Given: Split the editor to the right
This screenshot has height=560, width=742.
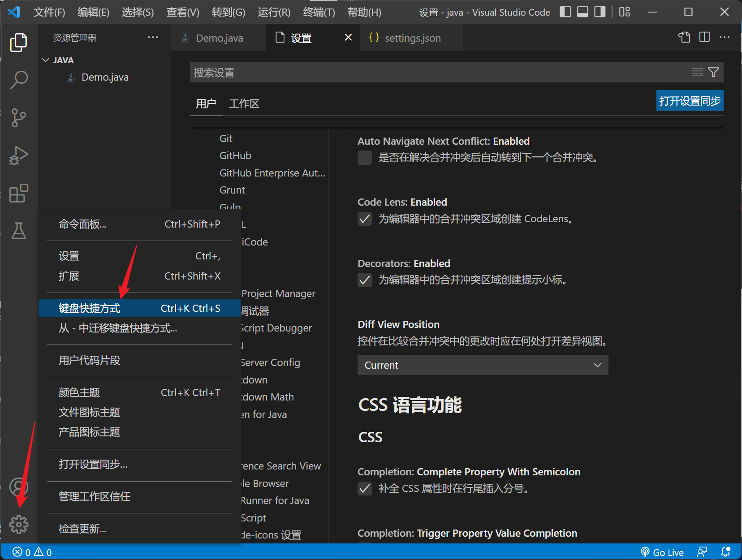Looking at the screenshot, I should pos(704,38).
